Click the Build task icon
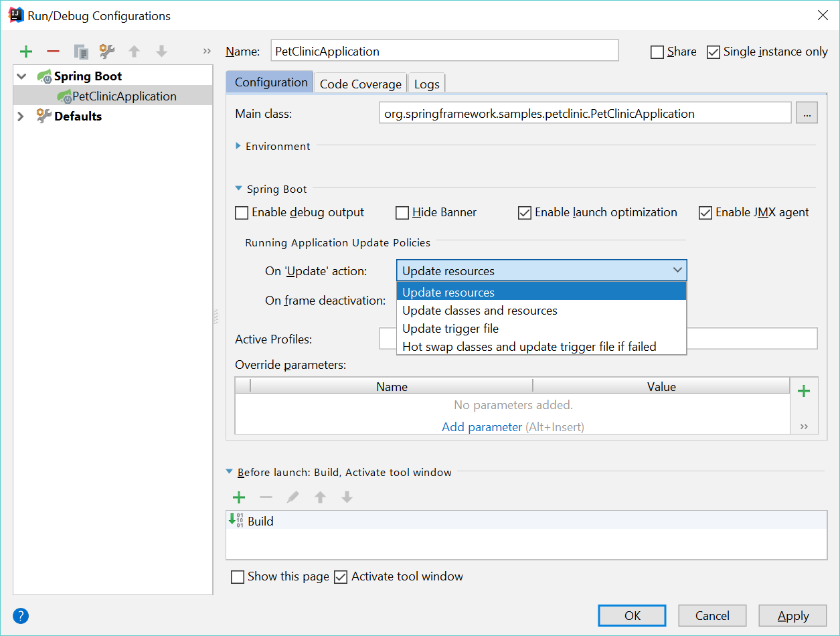This screenshot has height=636, width=840. tap(236, 520)
